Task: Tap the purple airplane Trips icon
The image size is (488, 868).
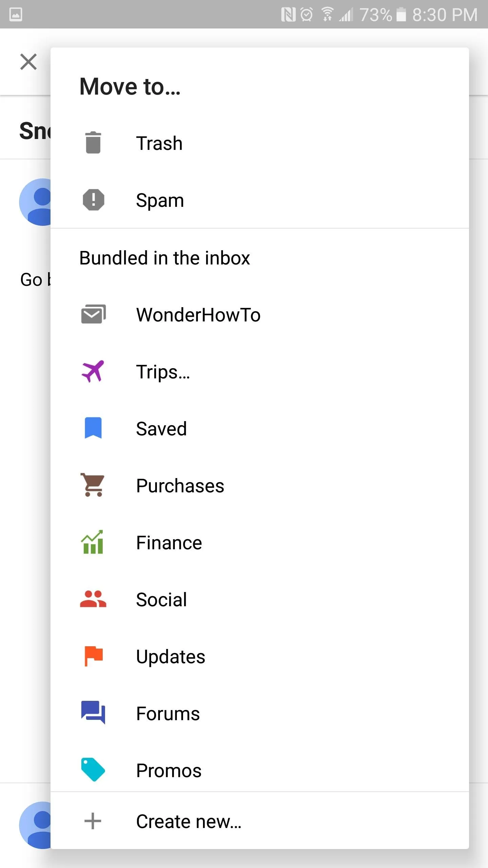Action: 93,371
